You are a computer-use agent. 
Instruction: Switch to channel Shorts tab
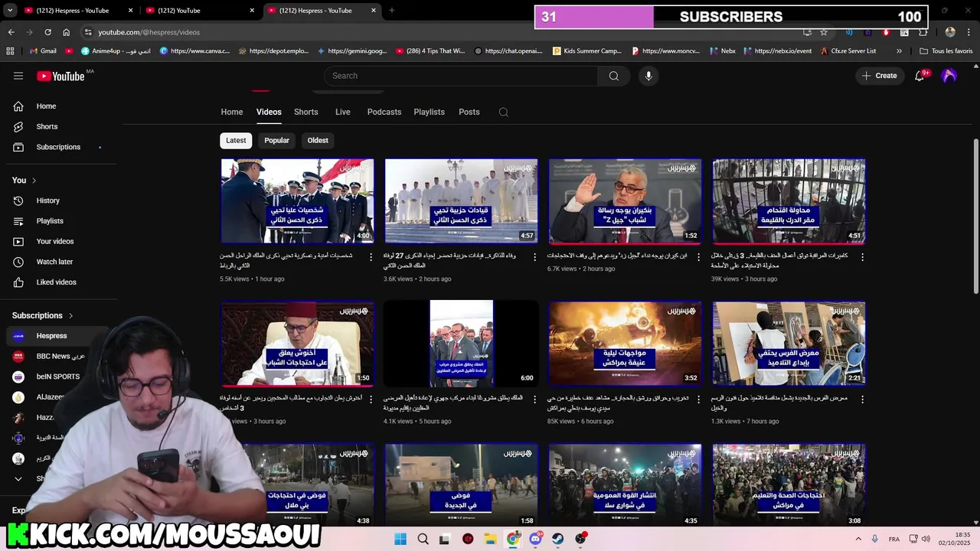[306, 112]
